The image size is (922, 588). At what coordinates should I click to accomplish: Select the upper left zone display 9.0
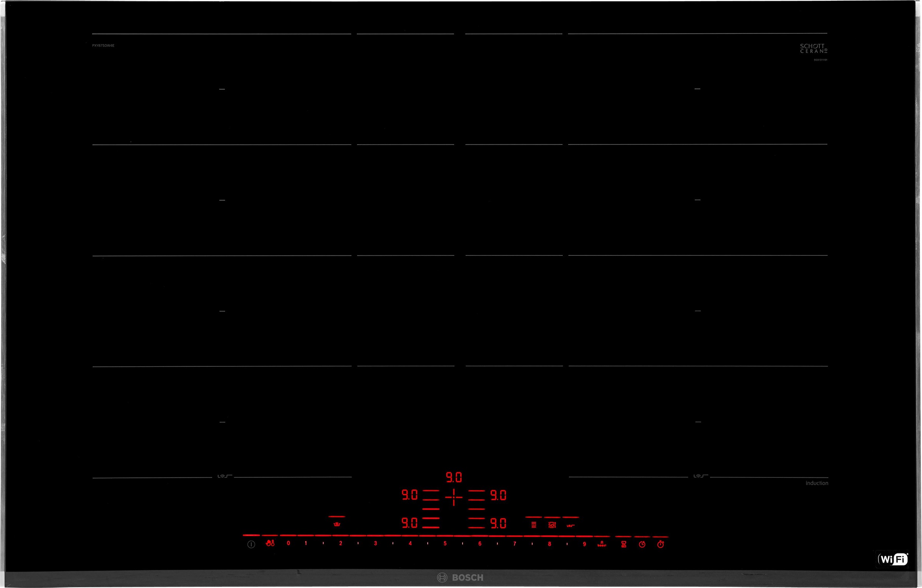410,495
